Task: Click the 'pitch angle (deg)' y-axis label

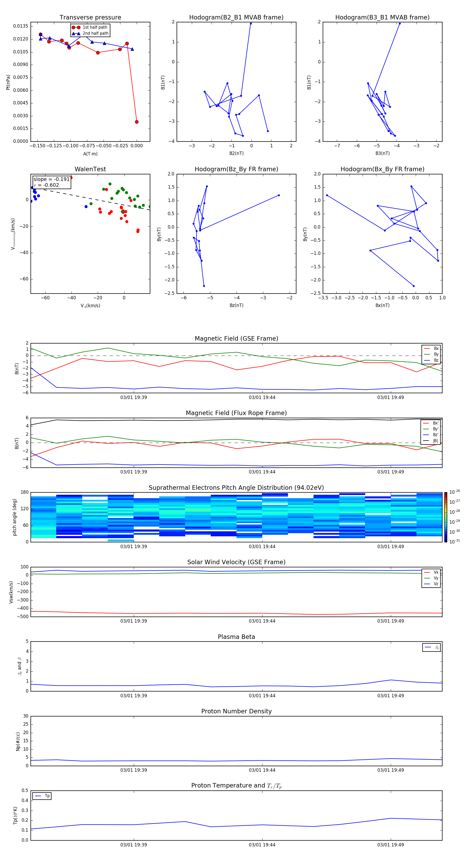Action: pos(14,517)
